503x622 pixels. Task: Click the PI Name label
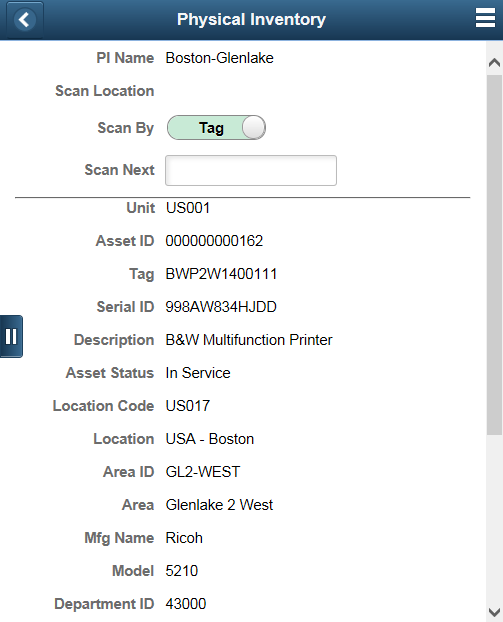pyautogui.click(x=125, y=58)
